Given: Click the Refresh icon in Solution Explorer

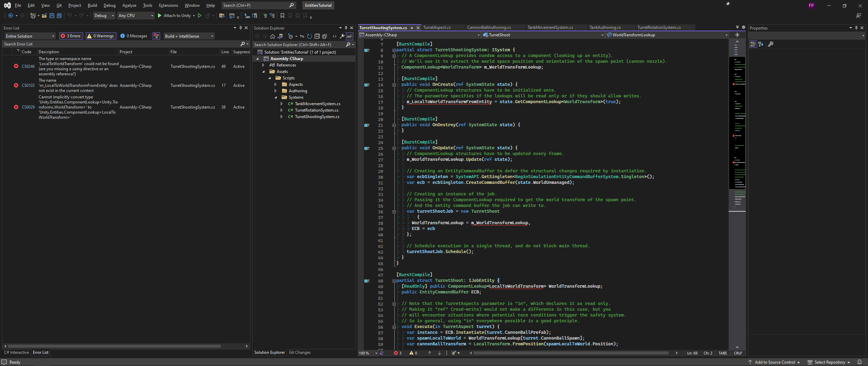Looking at the screenshot, I should 309,36.
